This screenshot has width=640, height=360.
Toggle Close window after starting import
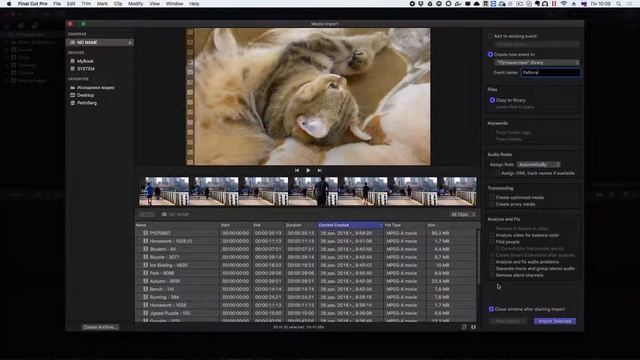[x=491, y=309]
